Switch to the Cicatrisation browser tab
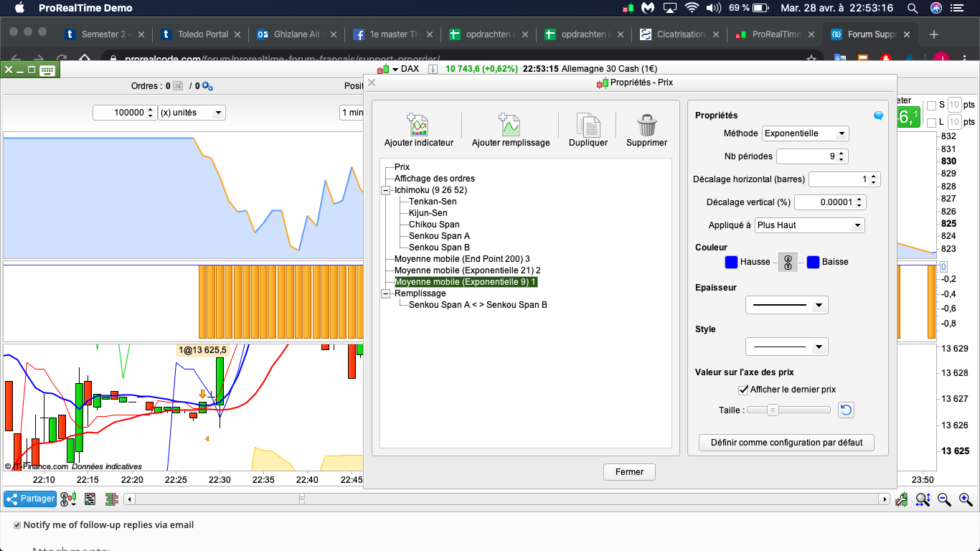 point(680,34)
